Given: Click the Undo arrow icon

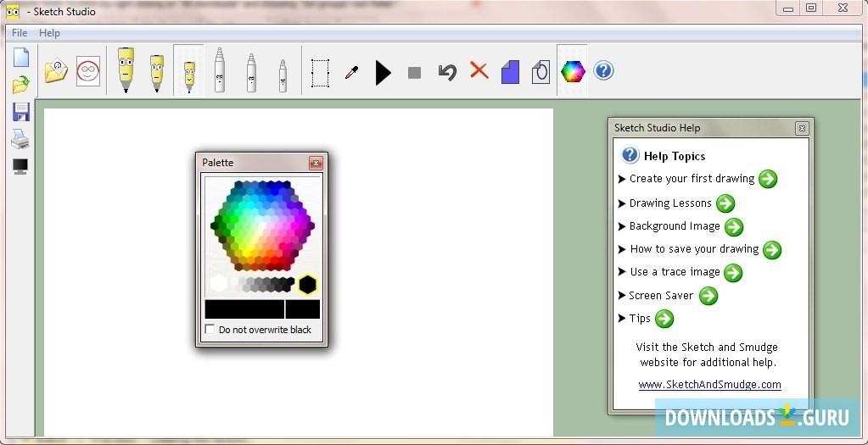Looking at the screenshot, I should click(x=447, y=72).
